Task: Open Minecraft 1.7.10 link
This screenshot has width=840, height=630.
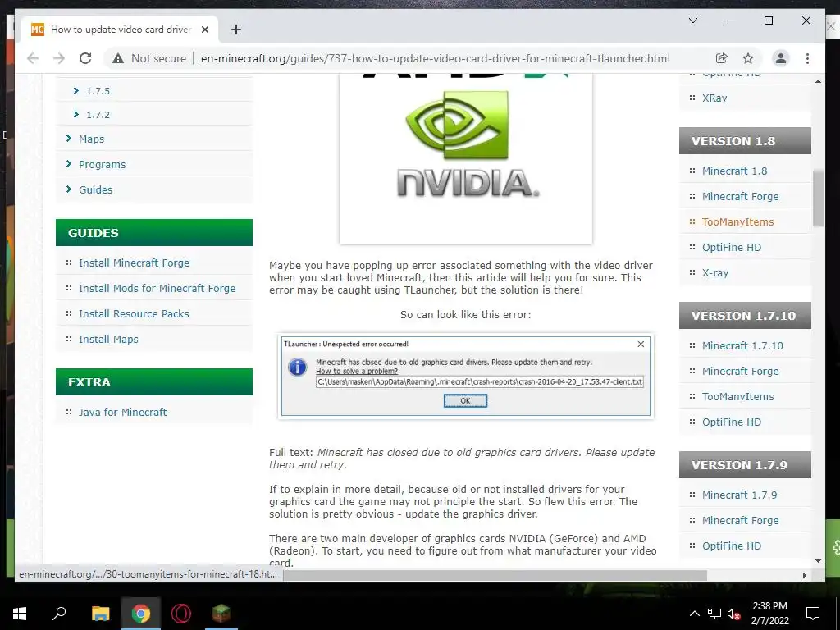Action: tap(742, 345)
